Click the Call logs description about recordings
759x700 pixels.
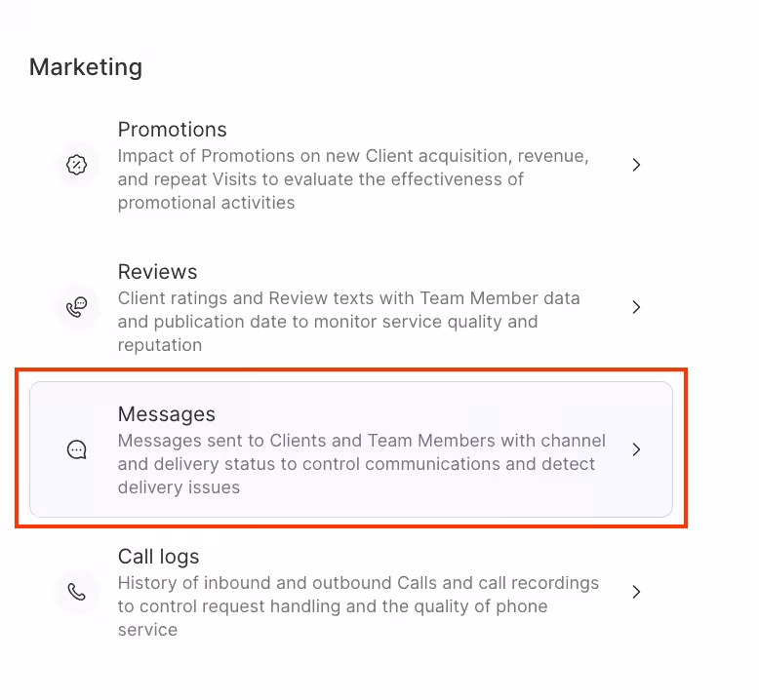358,606
